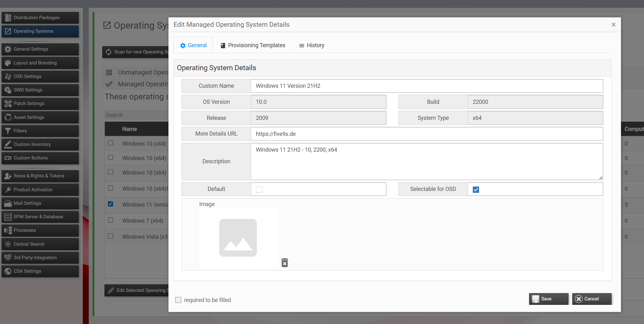Screen dimensions: 644x324
Task: Open Central Search icon
Action: point(8,244)
